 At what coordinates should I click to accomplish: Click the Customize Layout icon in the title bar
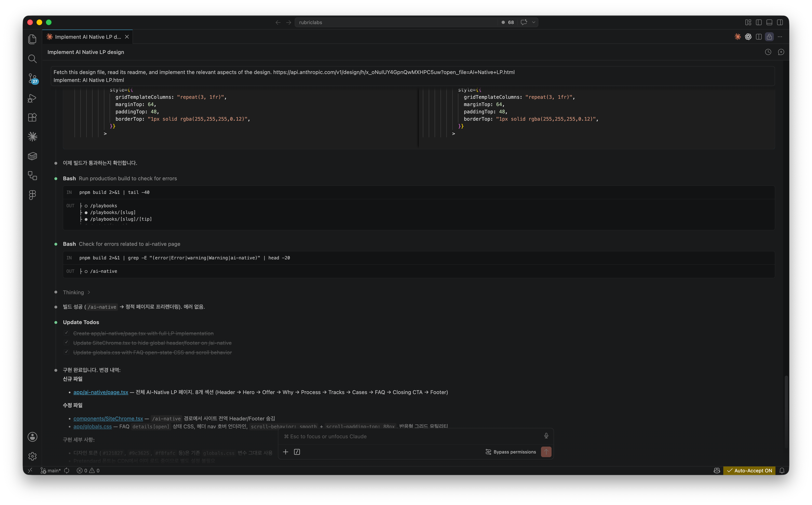748,22
